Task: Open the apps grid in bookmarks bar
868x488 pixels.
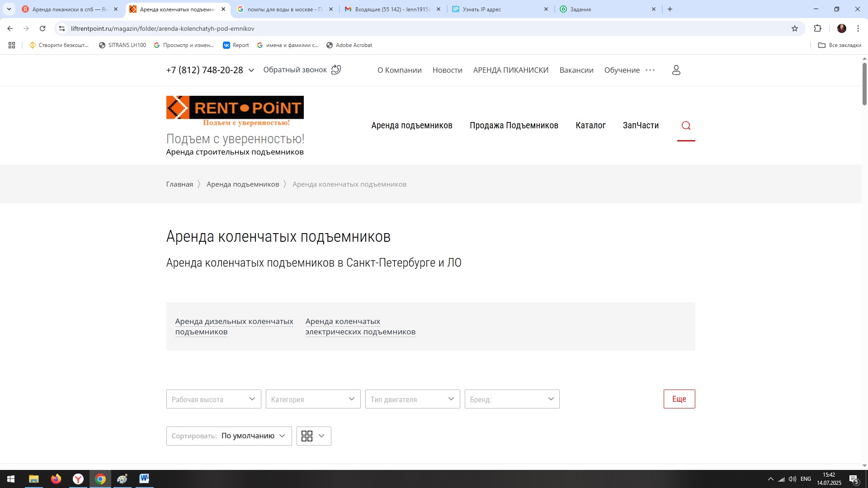Action: [x=12, y=45]
